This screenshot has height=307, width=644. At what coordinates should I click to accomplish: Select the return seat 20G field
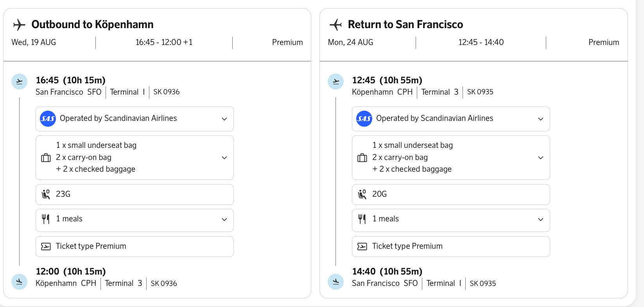click(451, 194)
